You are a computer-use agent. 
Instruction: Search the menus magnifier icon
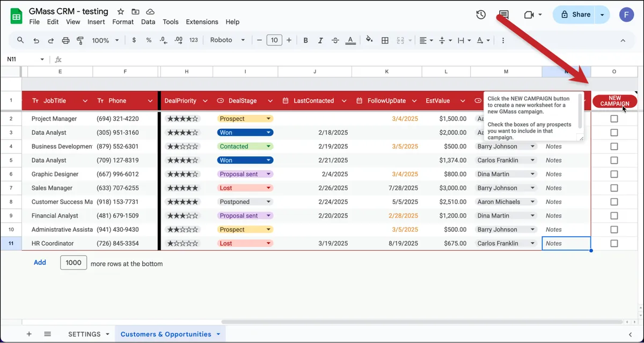[20, 40]
